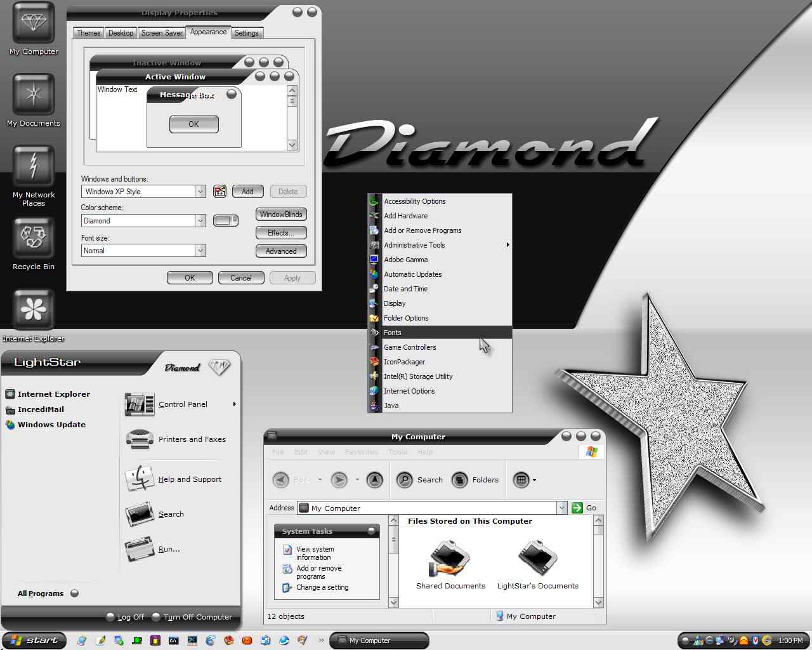Image resolution: width=812 pixels, height=650 pixels.
Task: Open Internet Explorer desktop flower icon
Action: click(x=34, y=310)
